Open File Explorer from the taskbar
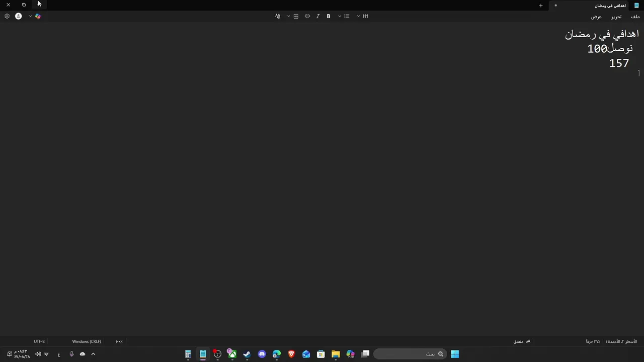644x362 pixels. tap(336, 354)
